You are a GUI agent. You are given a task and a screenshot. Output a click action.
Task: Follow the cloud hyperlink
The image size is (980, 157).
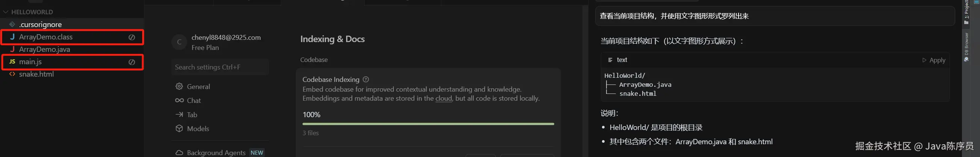tap(443, 98)
